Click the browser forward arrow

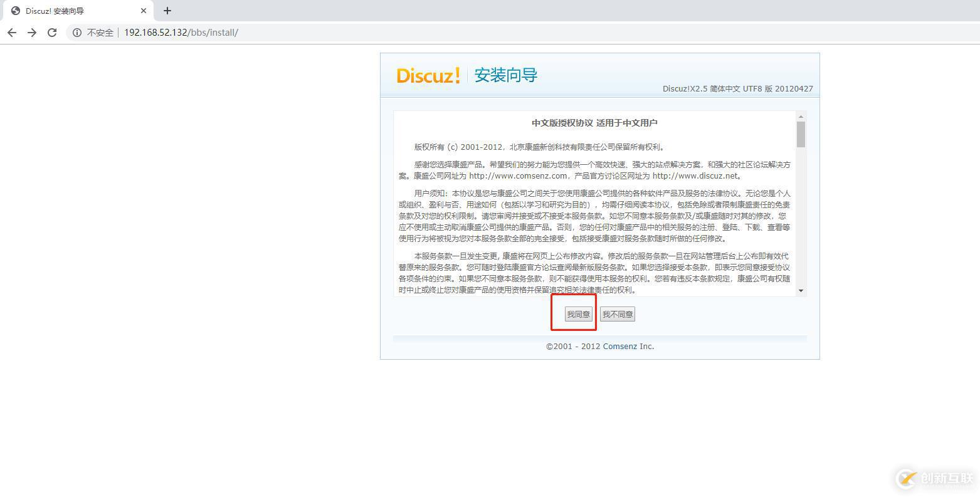32,32
